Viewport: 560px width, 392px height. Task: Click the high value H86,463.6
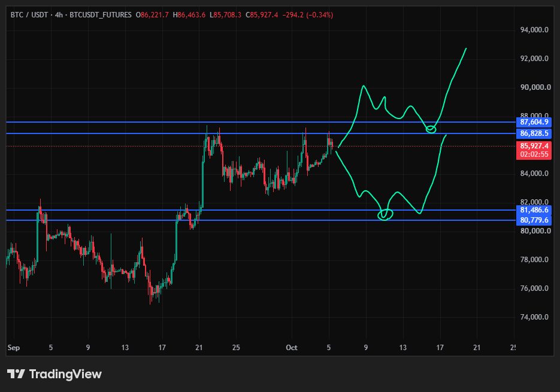point(189,15)
